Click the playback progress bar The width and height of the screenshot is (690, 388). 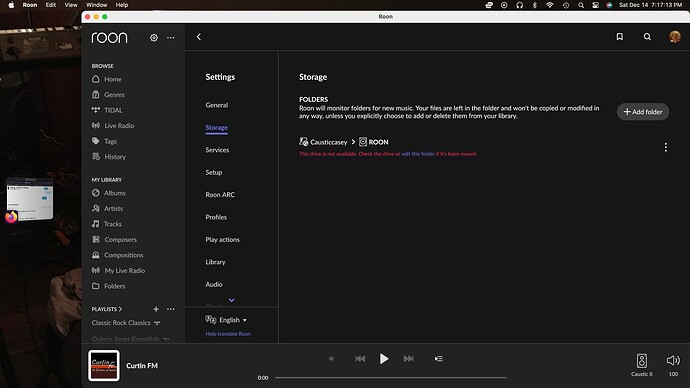[x=391, y=377]
